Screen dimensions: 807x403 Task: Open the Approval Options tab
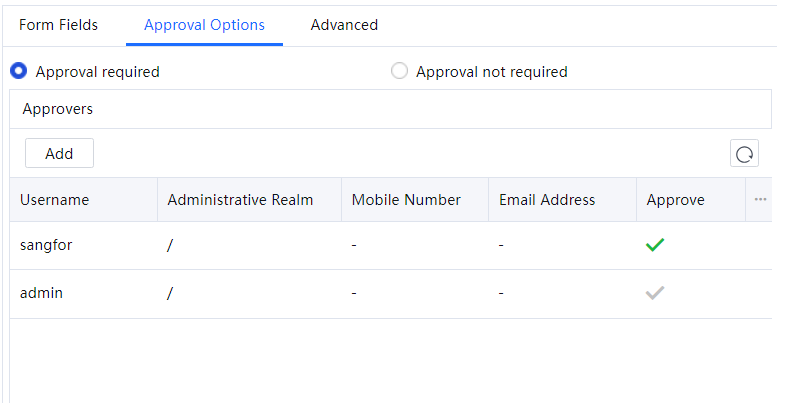204,25
